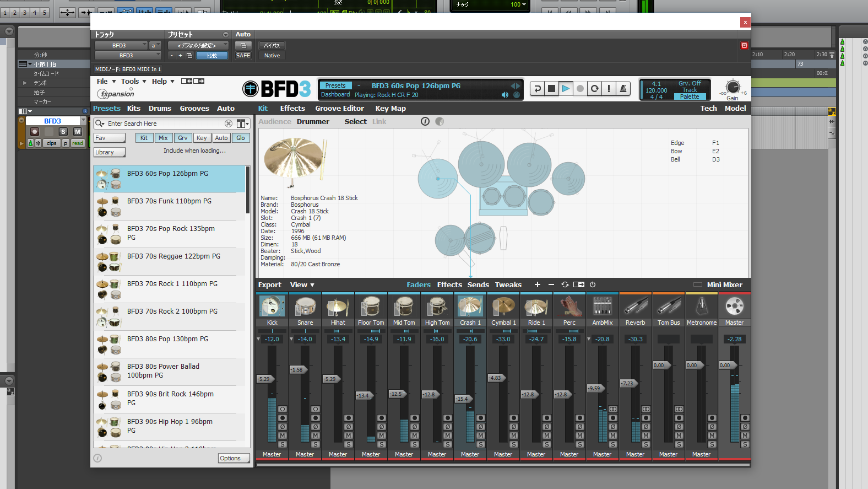Select the Hihat channel icon
Viewport: 868px width, 489px height.
pyautogui.click(x=338, y=306)
